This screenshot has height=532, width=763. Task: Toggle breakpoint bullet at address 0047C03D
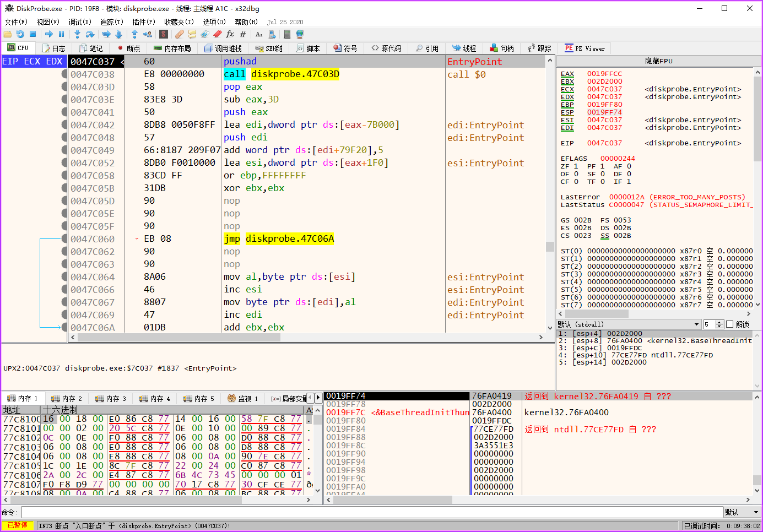coord(64,87)
